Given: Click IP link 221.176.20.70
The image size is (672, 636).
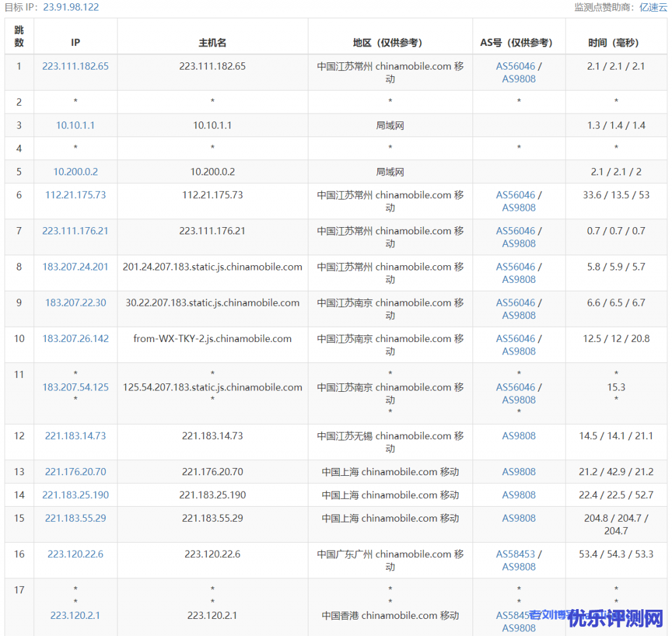Looking at the screenshot, I should (x=75, y=472).
